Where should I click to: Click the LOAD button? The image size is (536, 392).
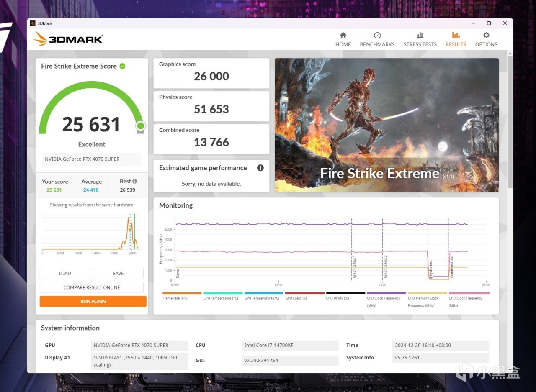point(65,273)
